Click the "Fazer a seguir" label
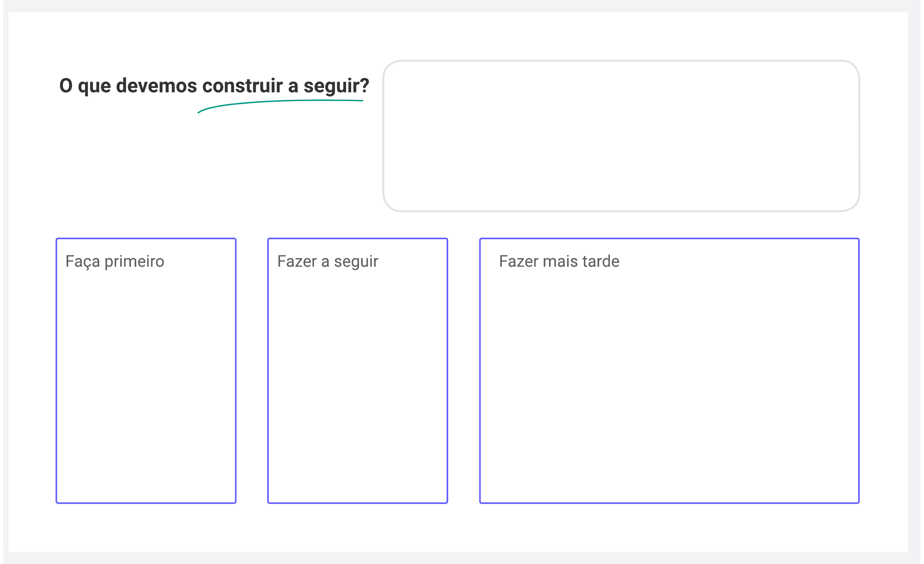The image size is (924, 564). [328, 261]
